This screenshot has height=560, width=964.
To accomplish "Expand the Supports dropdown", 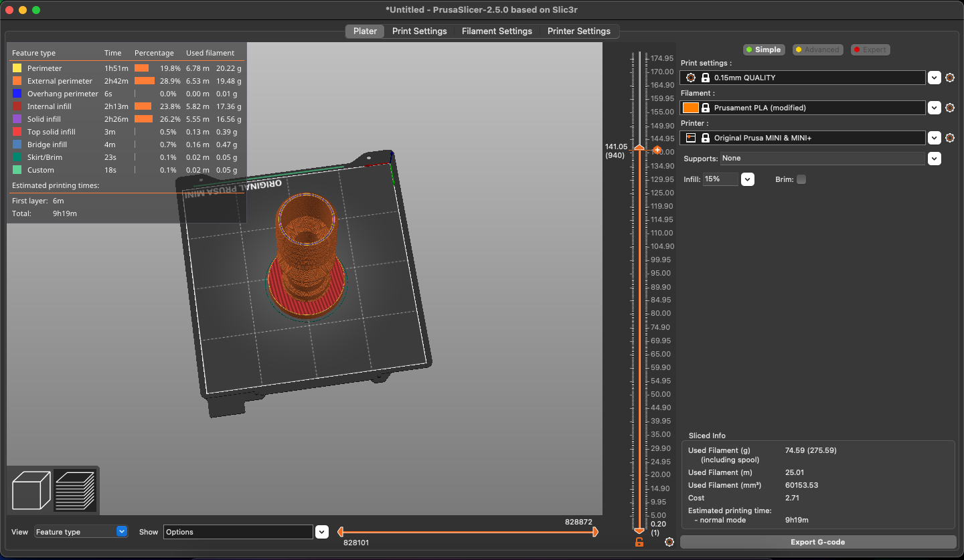I will [x=935, y=159].
